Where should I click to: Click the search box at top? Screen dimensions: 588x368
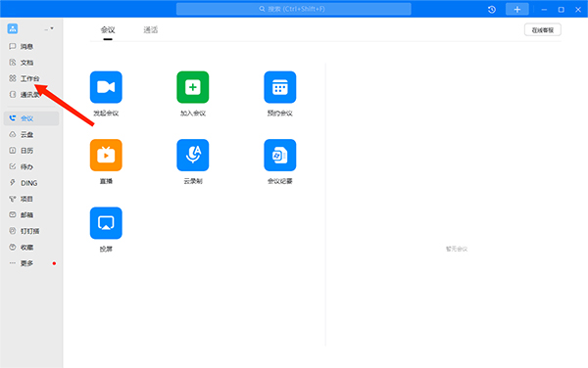294,9
